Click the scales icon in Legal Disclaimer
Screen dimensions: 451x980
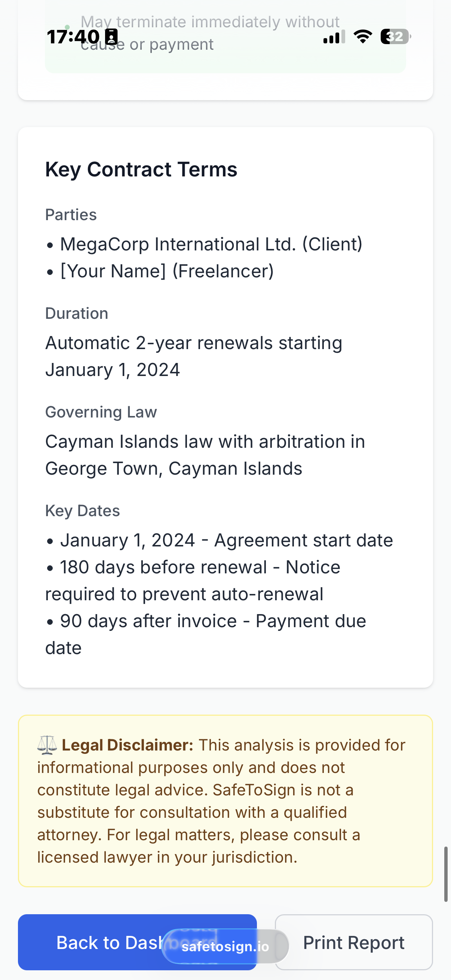[47, 745]
